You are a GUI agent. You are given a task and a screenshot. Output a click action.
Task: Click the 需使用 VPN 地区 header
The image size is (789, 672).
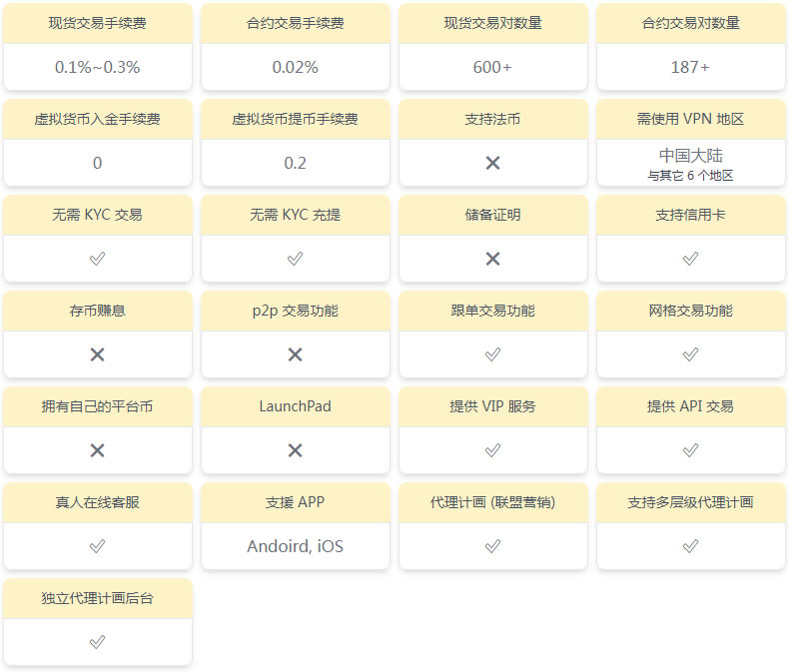[x=690, y=119]
